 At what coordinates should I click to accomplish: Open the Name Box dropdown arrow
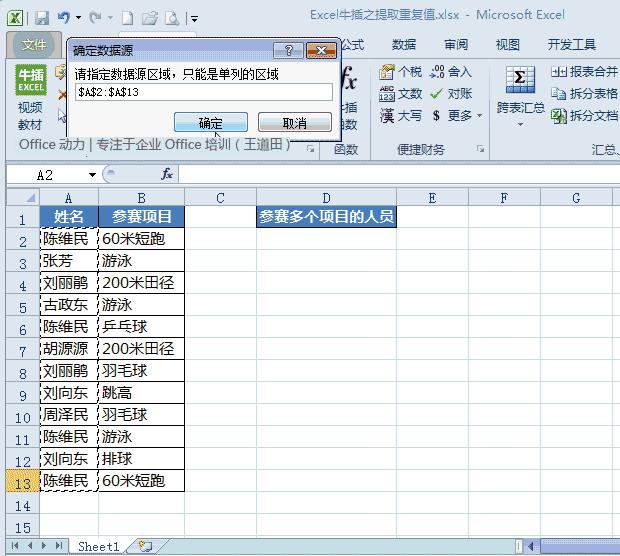click(93, 175)
